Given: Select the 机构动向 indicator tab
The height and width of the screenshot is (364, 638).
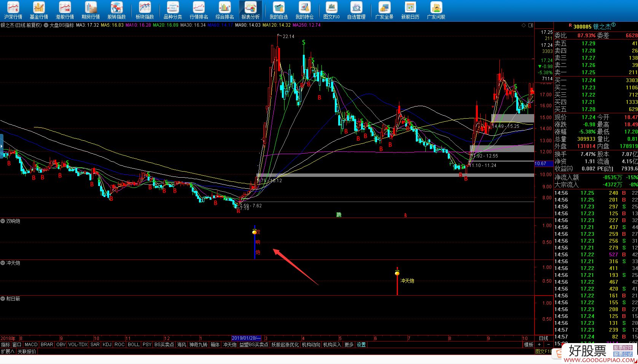Looking at the screenshot, I should click(x=311, y=345).
